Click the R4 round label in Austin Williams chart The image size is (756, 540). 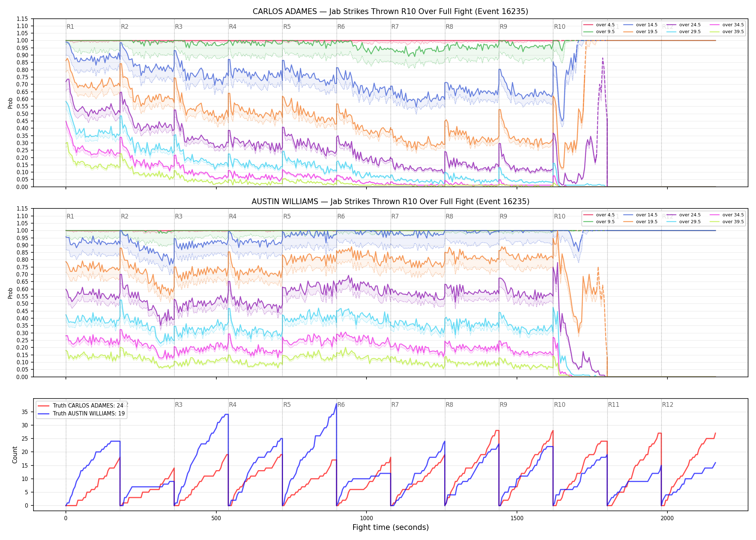point(233,216)
